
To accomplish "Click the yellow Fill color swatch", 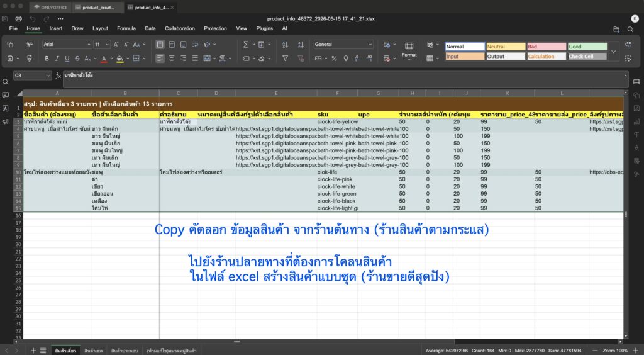I will pos(120,59).
